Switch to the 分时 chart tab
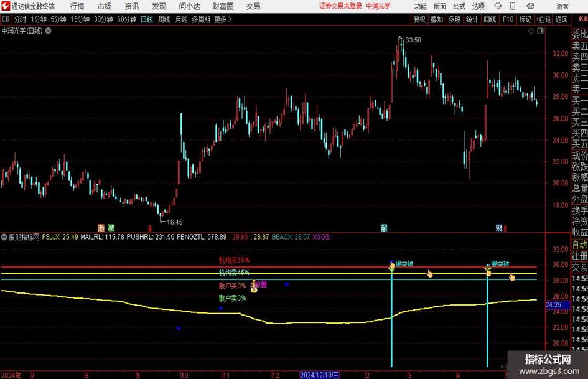The width and height of the screenshot is (588, 379). pyautogui.click(x=21, y=19)
